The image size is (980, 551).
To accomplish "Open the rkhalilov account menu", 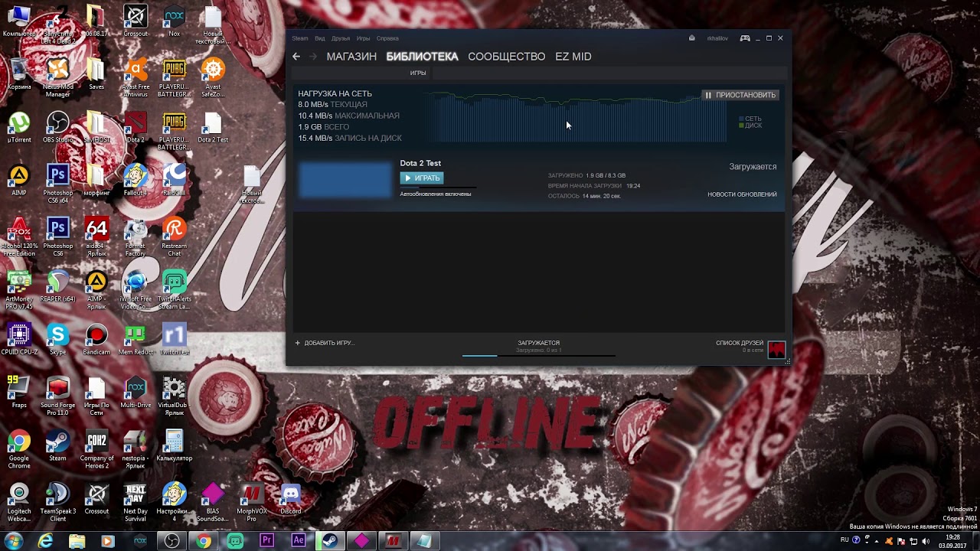I will pyautogui.click(x=718, y=38).
